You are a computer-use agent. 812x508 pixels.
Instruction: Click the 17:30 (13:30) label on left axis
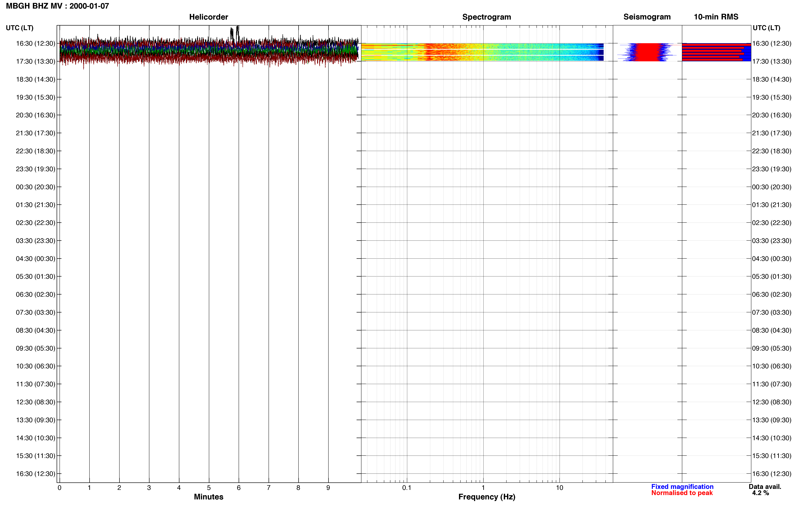(36, 61)
